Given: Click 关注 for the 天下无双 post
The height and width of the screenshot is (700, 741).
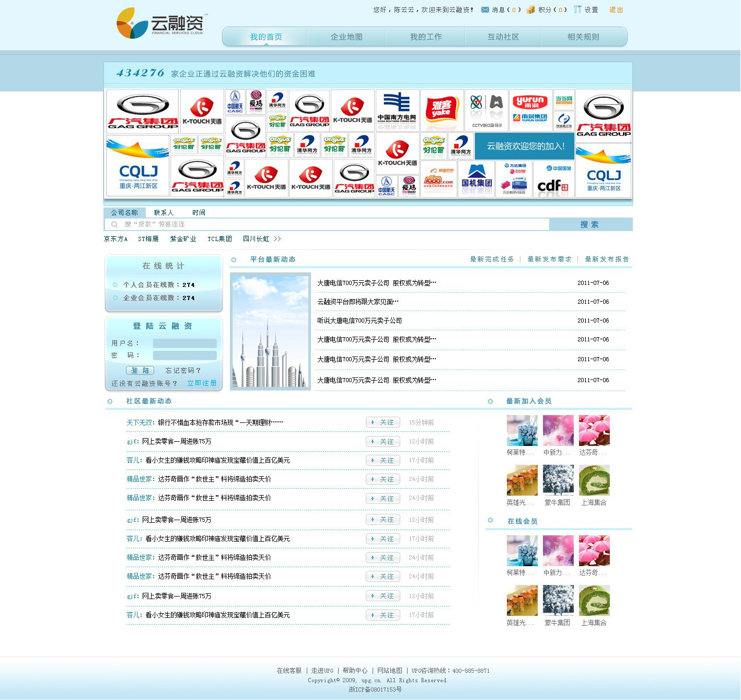Looking at the screenshot, I should click(383, 422).
